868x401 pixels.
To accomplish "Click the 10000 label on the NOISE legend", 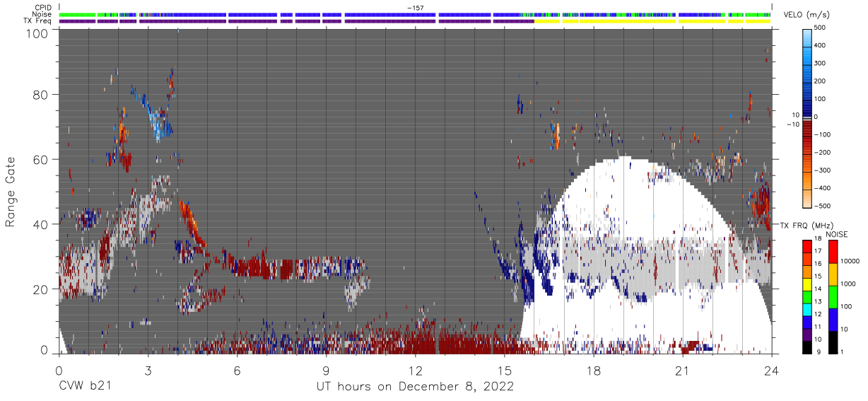I will point(850,262).
